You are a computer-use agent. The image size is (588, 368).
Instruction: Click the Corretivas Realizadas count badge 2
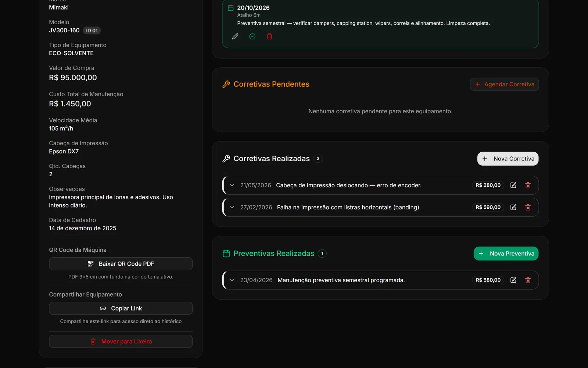click(x=318, y=159)
